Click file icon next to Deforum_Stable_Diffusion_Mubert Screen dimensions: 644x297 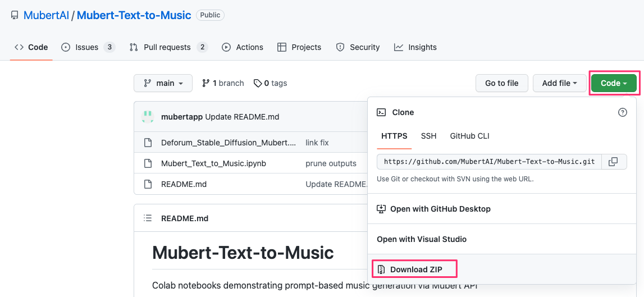pos(148,143)
